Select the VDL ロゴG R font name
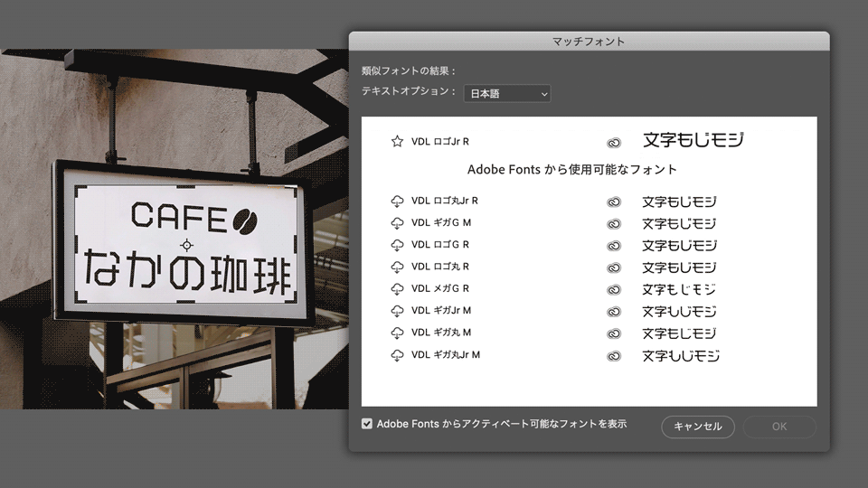 point(440,245)
